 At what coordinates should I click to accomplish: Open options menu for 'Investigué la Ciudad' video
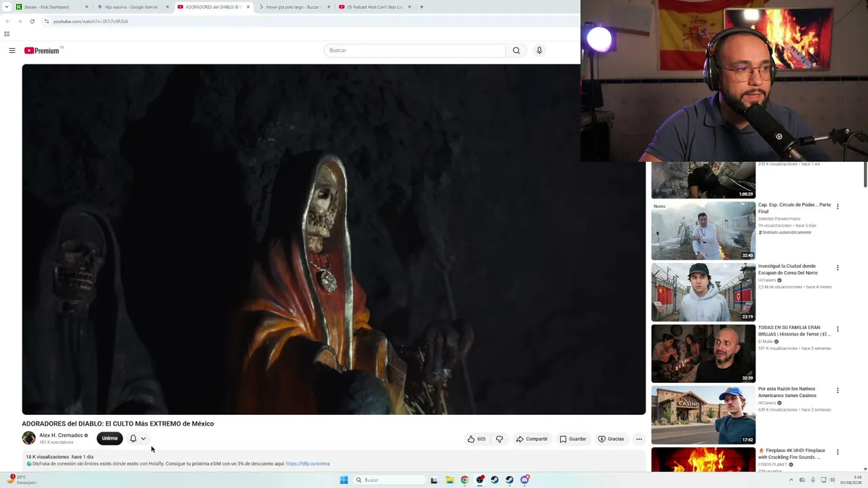837,268
